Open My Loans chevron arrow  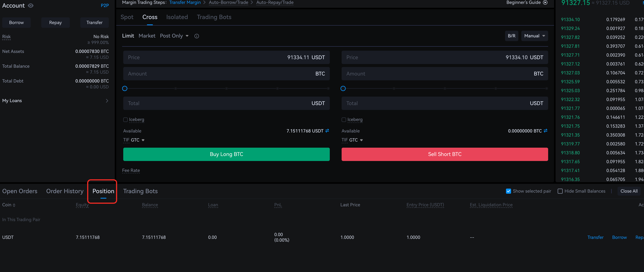[x=107, y=101]
